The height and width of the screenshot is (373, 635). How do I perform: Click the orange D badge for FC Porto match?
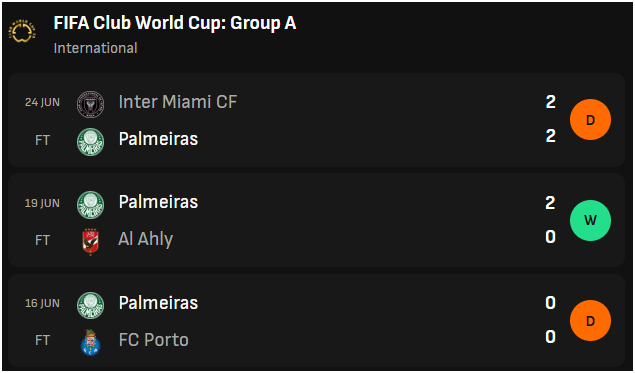point(590,321)
